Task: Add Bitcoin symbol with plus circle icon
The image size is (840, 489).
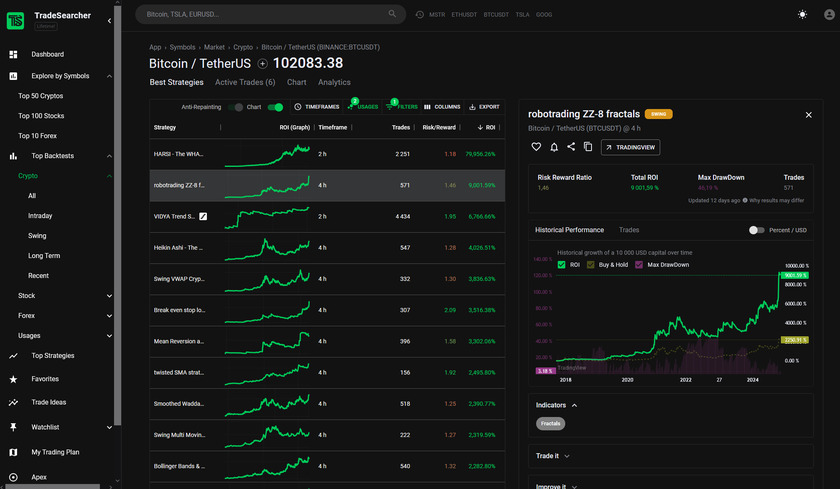Action: [262, 64]
